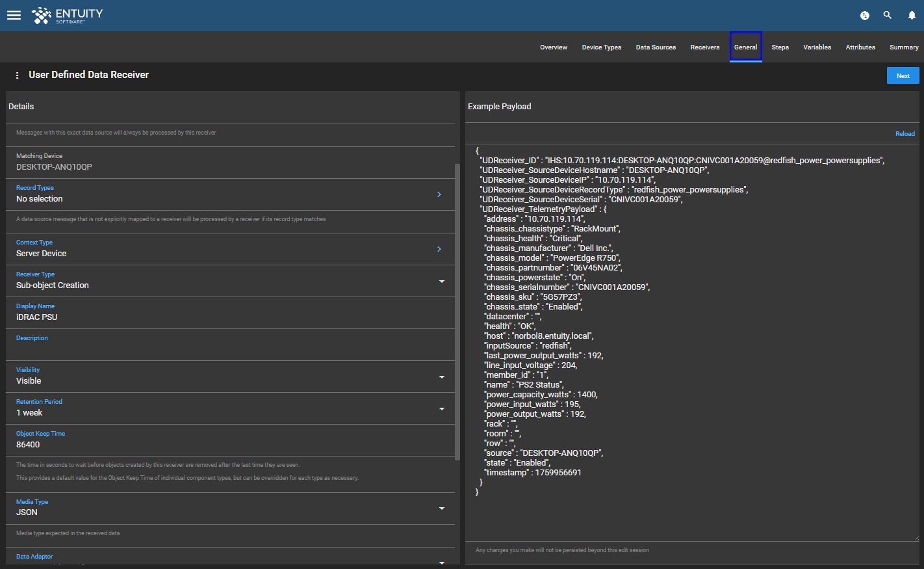
Task: Click the "timestamp" : 1759956691 line
Action: click(533, 473)
